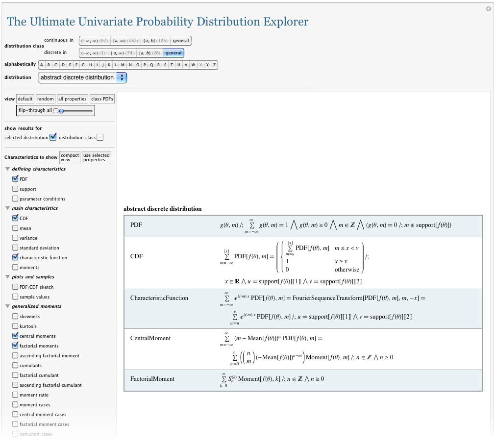Collapse the main characteristics section

tap(7, 208)
